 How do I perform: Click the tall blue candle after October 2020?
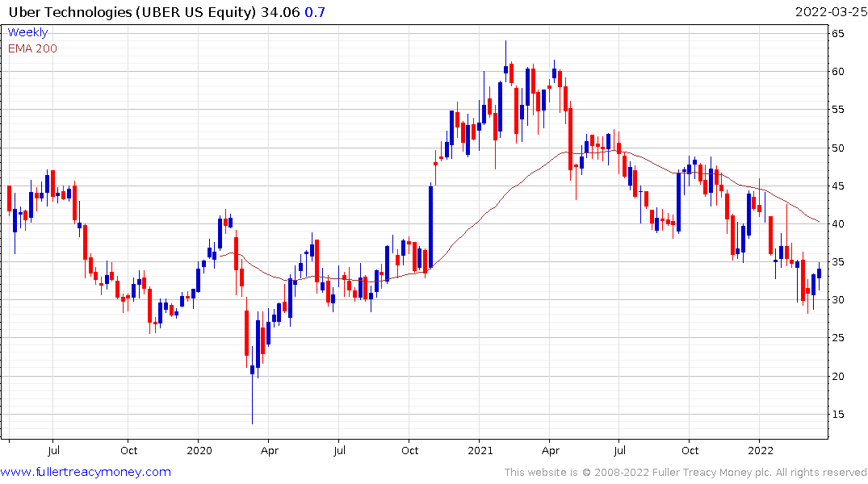[x=430, y=226]
